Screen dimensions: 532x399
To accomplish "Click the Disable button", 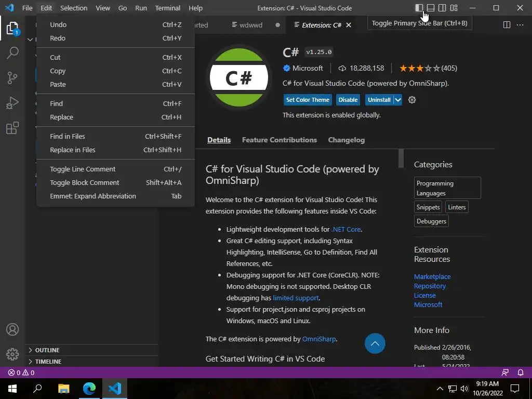I will click(x=348, y=100).
